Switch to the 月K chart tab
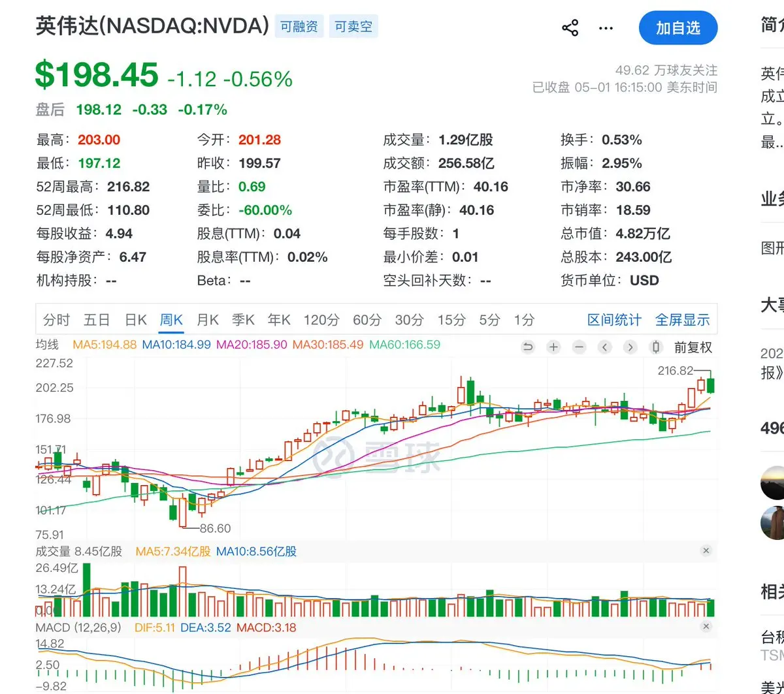This screenshot has height=694, width=784. coord(207,320)
